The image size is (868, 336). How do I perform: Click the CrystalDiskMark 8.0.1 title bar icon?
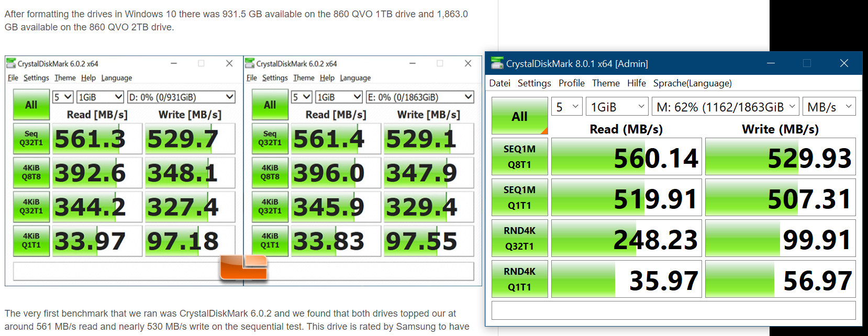[497, 63]
